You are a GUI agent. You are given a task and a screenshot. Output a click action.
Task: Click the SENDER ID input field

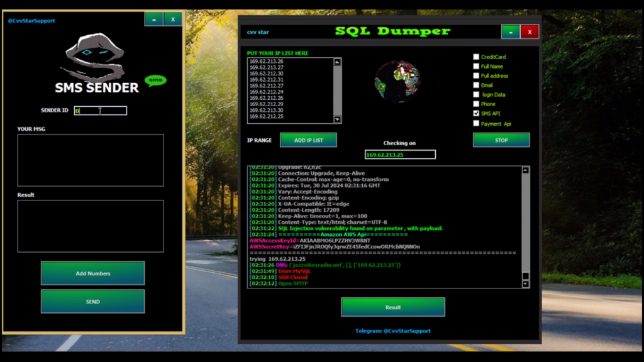click(x=99, y=110)
